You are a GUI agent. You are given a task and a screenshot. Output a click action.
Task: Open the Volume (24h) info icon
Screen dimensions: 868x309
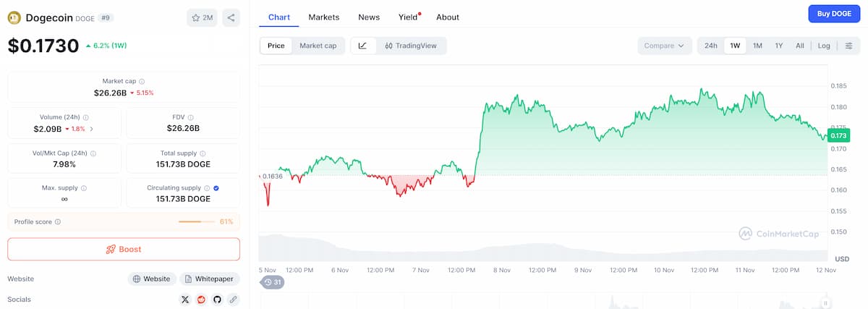[86, 117]
